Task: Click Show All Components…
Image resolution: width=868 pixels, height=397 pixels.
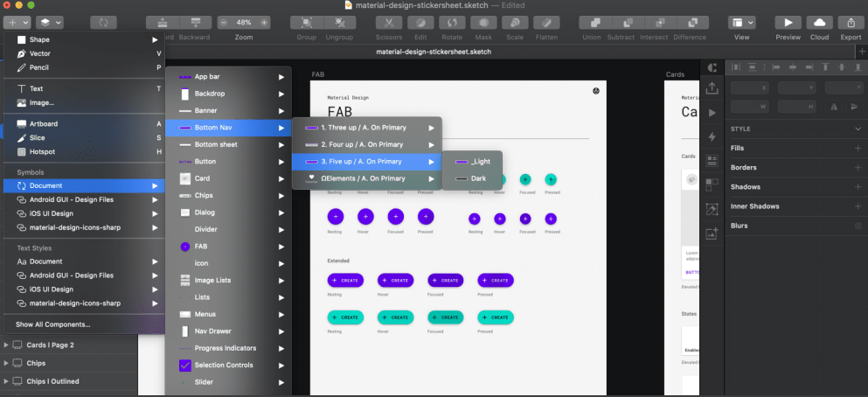Action: 53,324
